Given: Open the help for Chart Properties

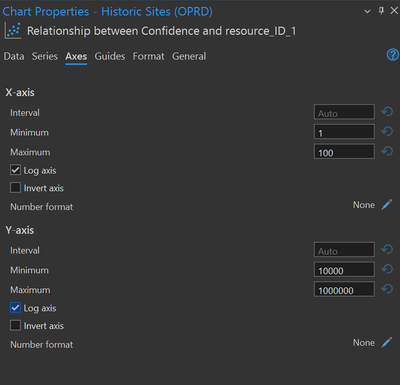Looking at the screenshot, I should pos(393,55).
